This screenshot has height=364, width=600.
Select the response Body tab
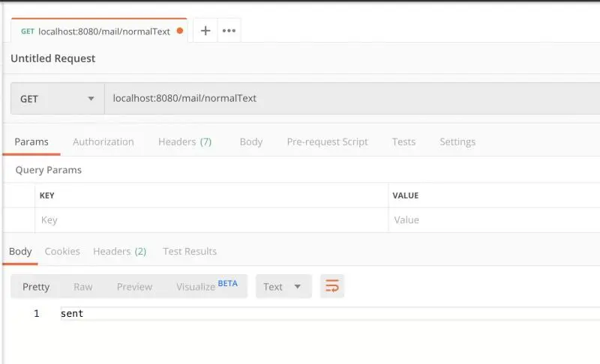click(x=20, y=252)
